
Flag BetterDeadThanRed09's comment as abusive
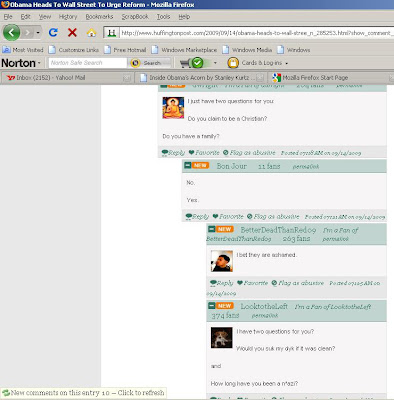298,283
